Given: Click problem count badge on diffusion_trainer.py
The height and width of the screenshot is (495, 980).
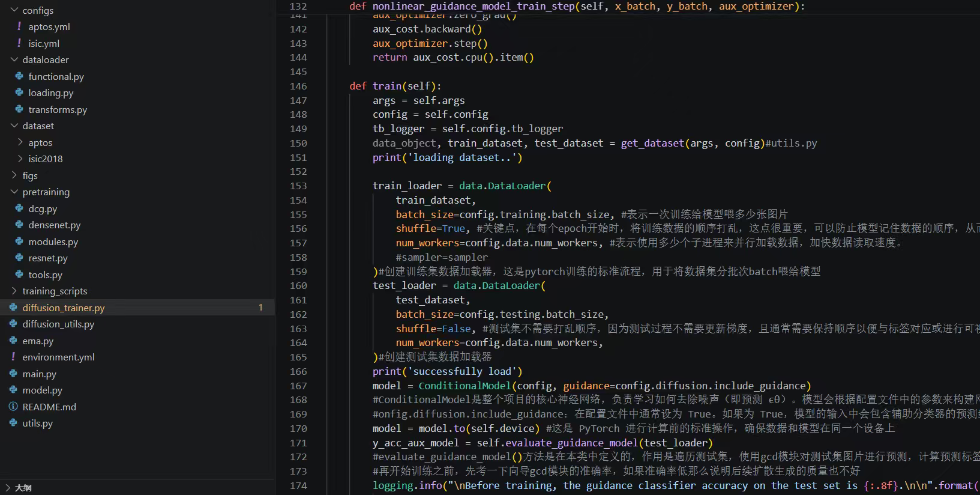Looking at the screenshot, I should click(260, 308).
